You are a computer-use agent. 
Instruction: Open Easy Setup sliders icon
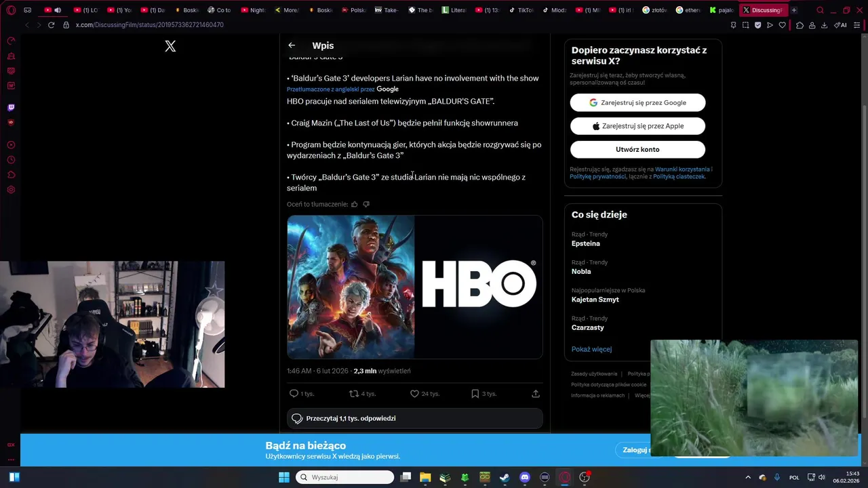857,25
